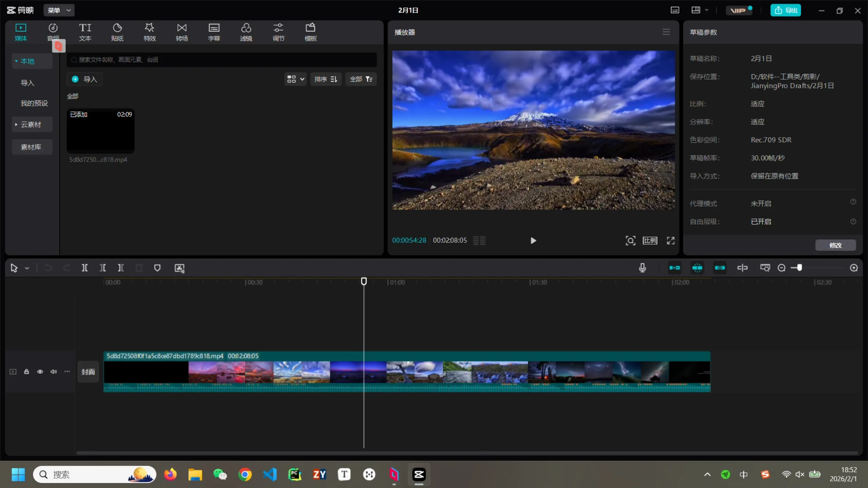This screenshot has height=488, width=868.
Task: Select the 5d8d7250...c818.mp4 media thumbnail
Action: pyautogui.click(x=100, y=131)
